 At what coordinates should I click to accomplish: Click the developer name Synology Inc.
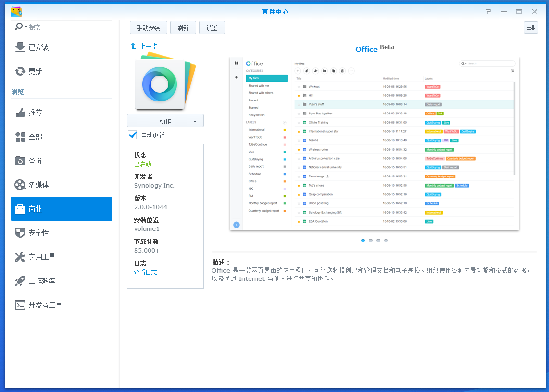[x=154, y=185]
